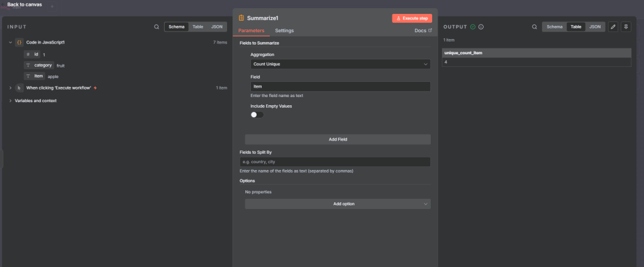Click the info icon next to OUTPUT
644x267 pixels.
(481, 27)
